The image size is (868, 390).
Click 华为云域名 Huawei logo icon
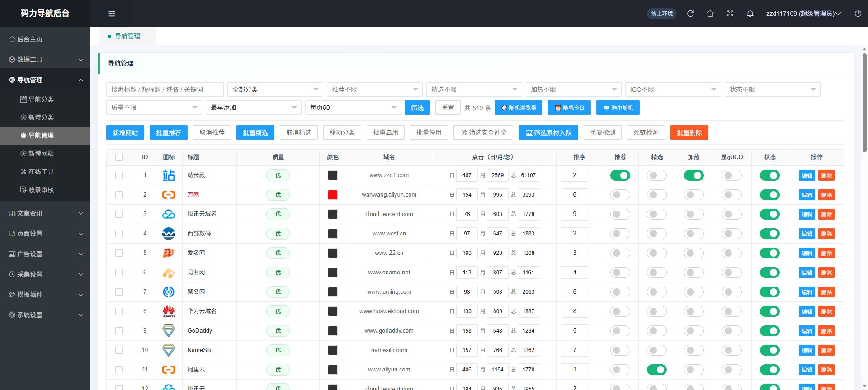169,311
